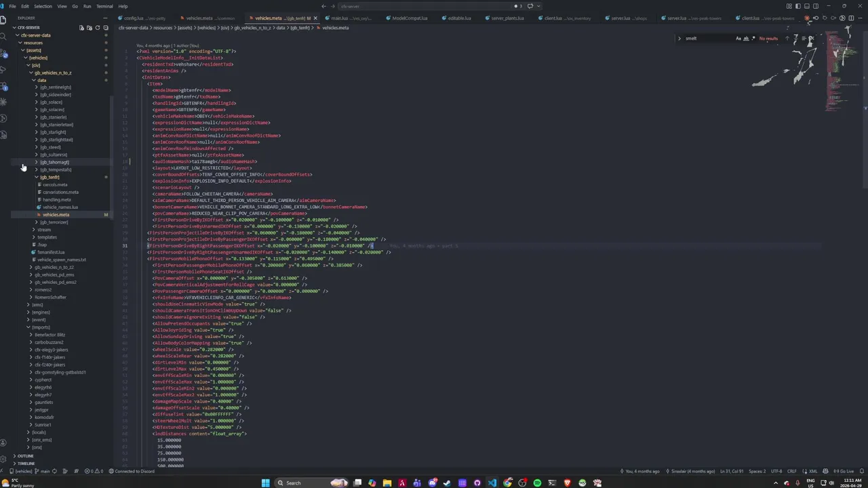Toggle Match Whole Word in find widget
The image size is (868, 488).
[746, 39]
